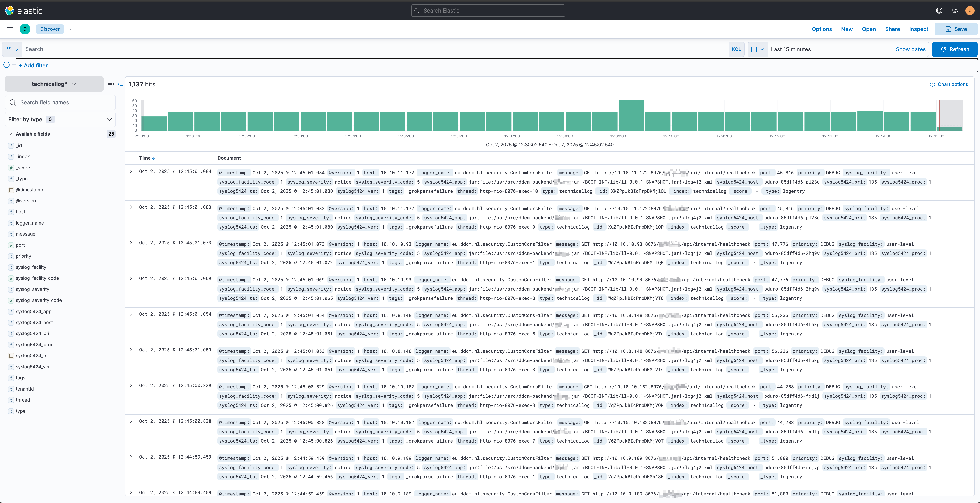Open the hamburger navigation menu
Image resolution: width=980 pixels, height=503 pixels.
[9, 29]
